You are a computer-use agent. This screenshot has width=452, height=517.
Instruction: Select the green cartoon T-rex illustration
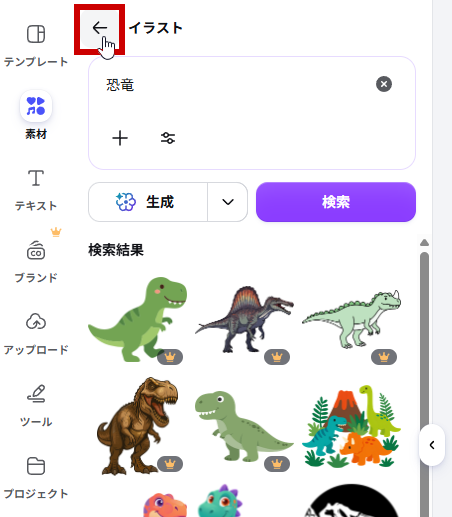[137, 319]
